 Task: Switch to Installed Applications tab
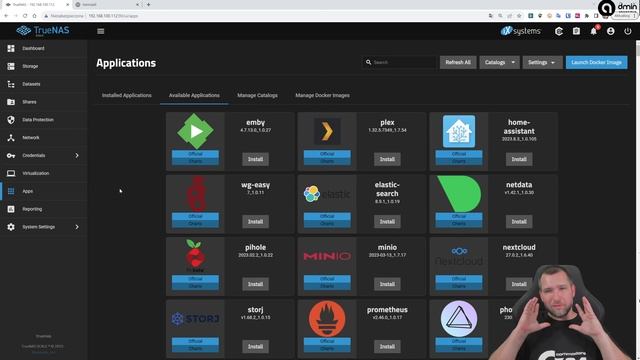127,96
